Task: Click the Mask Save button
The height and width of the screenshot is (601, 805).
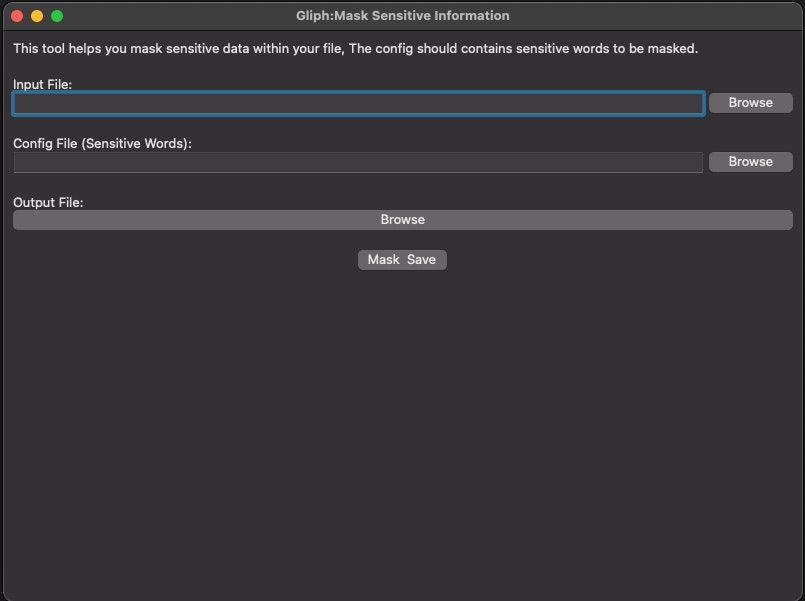Action: point(402,260)
